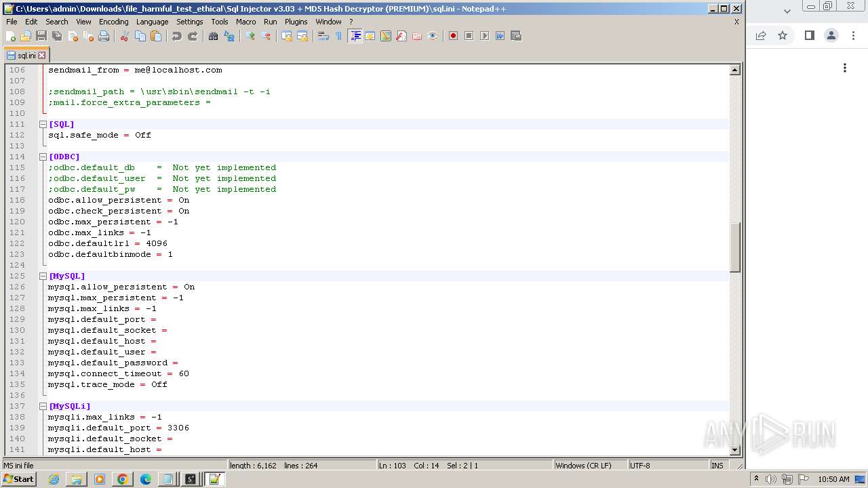
Task: Save current recorded macro icon
Action: [516, 36]
